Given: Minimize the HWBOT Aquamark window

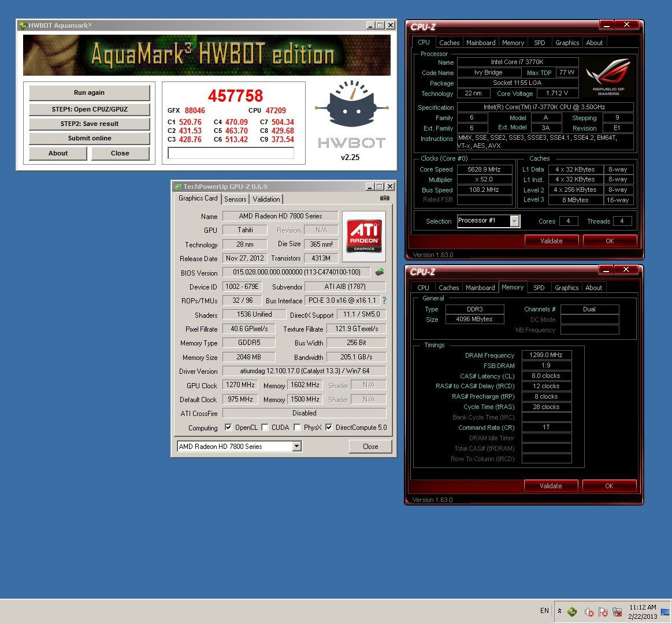Looking at the screenshot, I should coord(371,25).
